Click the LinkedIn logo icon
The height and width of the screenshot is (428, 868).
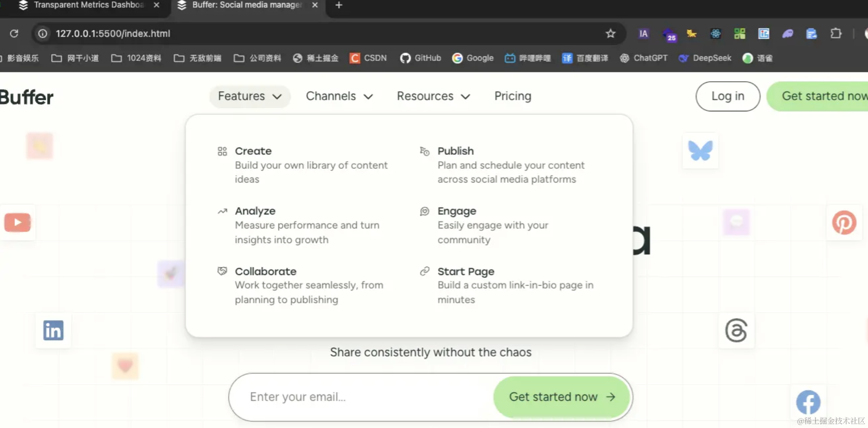[53, 330]
